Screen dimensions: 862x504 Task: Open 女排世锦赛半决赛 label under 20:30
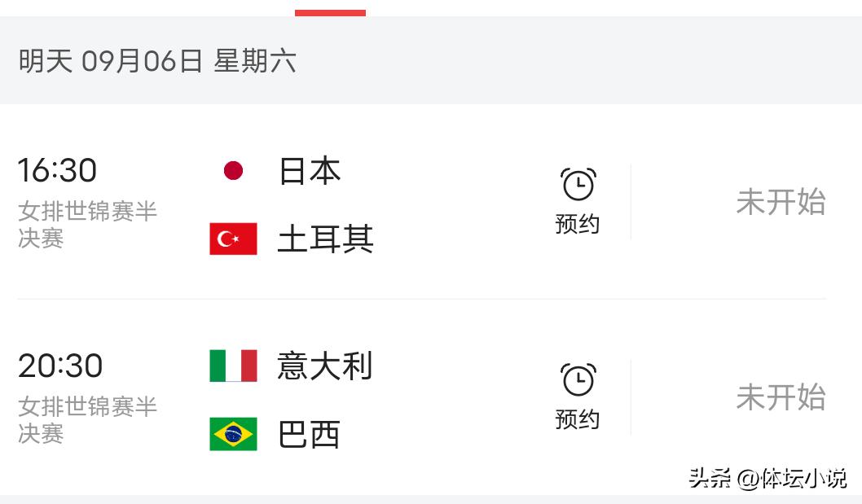pos(87,420)
